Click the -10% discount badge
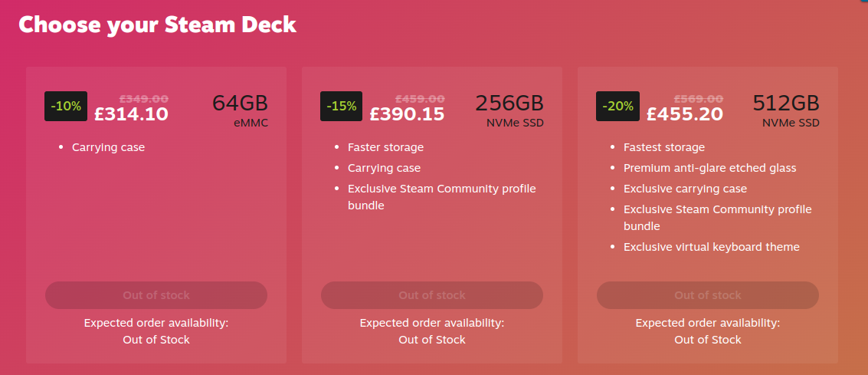868x375 pixels. [66, 107]
